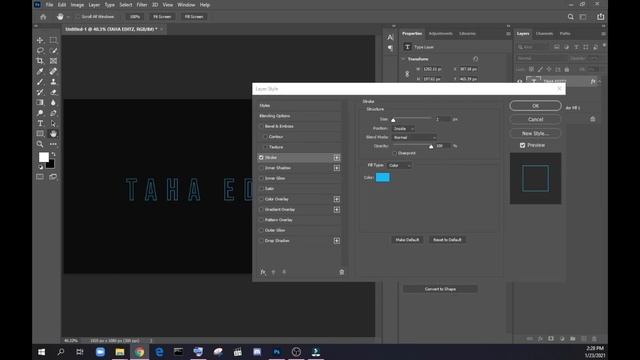Select the Hand tool in toolbox
640x360 pixels.
coord(53,133)
